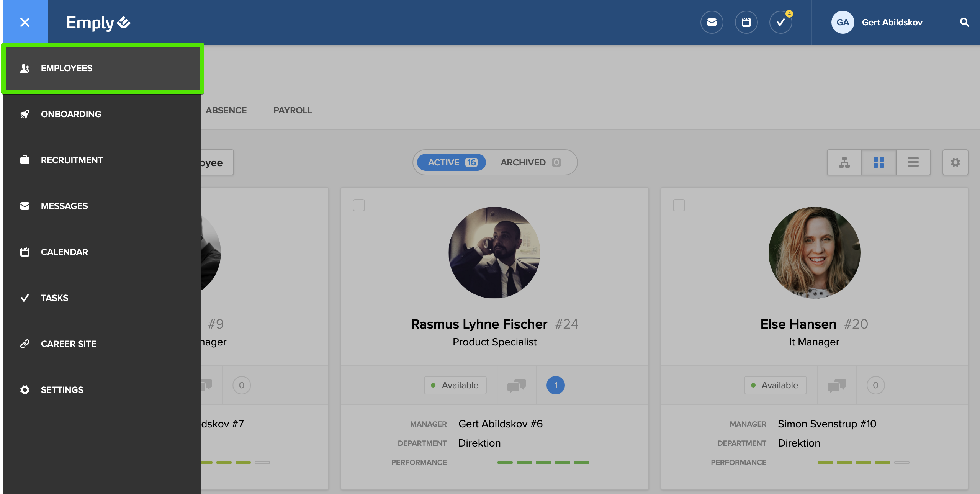Viewport: 980px width, 494px height.
Task: Open tasks checkmark icon with badge
Action: click(x=780, y=22)
